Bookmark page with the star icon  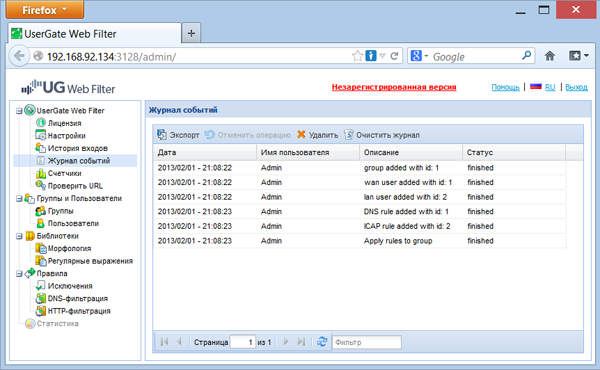coord(357,56)
